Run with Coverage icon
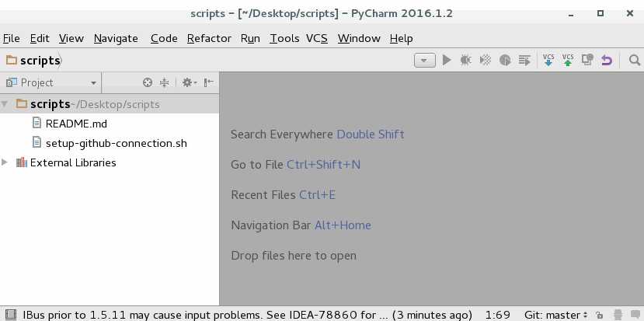This screenshot has width=644, height=321. pos(485,61)
